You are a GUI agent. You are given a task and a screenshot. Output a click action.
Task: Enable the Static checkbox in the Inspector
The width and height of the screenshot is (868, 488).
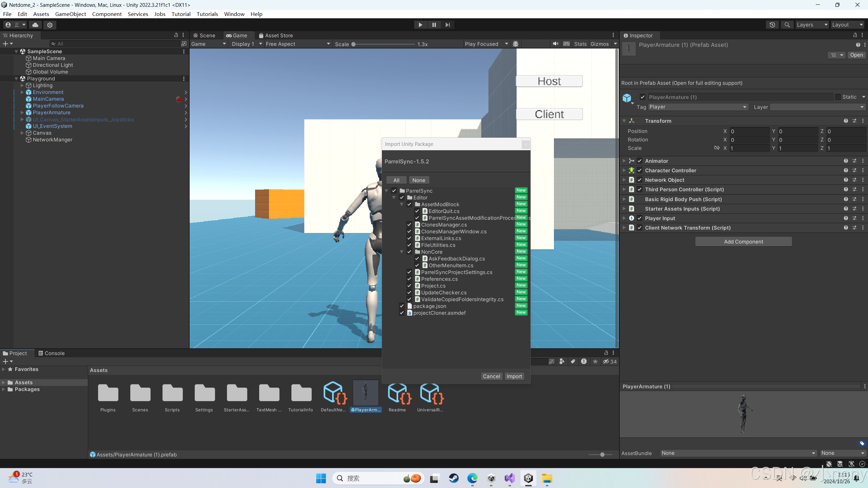click(x=837, y=97)
